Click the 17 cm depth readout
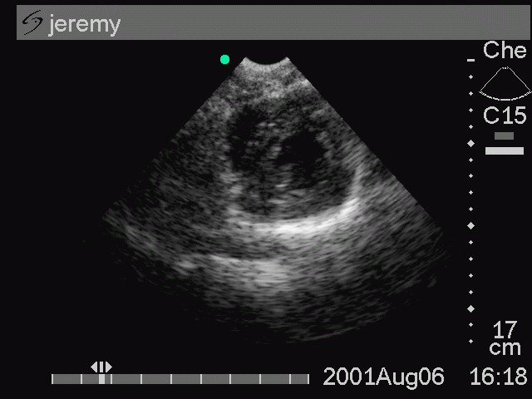 [x=505, y=338]
